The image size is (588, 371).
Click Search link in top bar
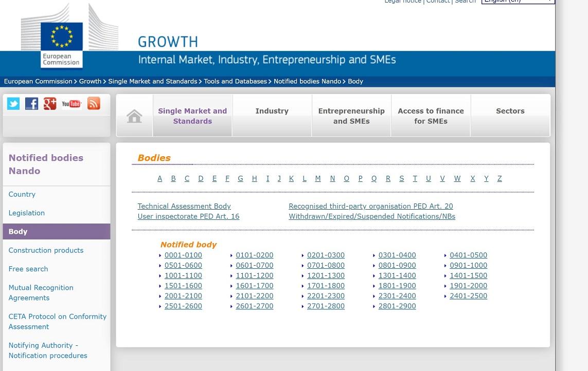(466, 2)
